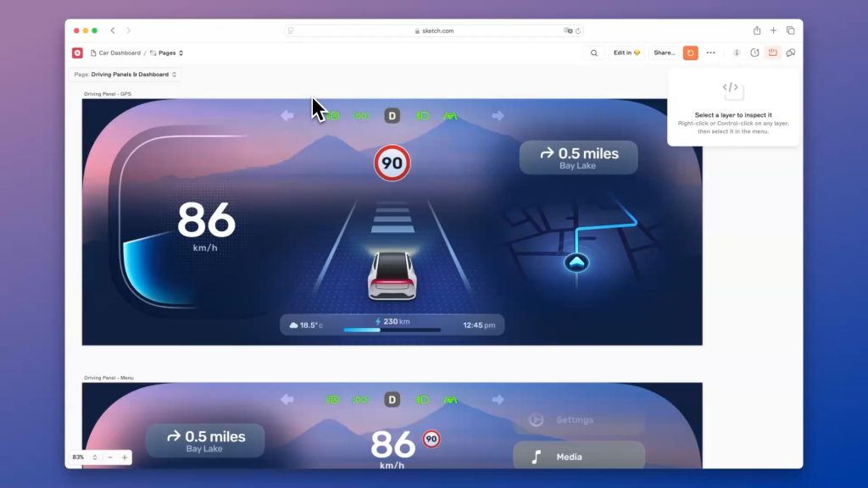Click Edit in Sketch button
This screenshot has height=488, width=868.
(x=626, y=53)
